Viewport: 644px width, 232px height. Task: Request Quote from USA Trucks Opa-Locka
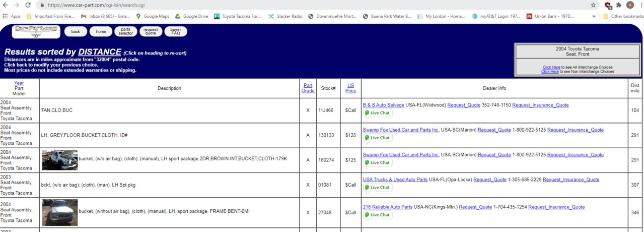click(490, 180)
